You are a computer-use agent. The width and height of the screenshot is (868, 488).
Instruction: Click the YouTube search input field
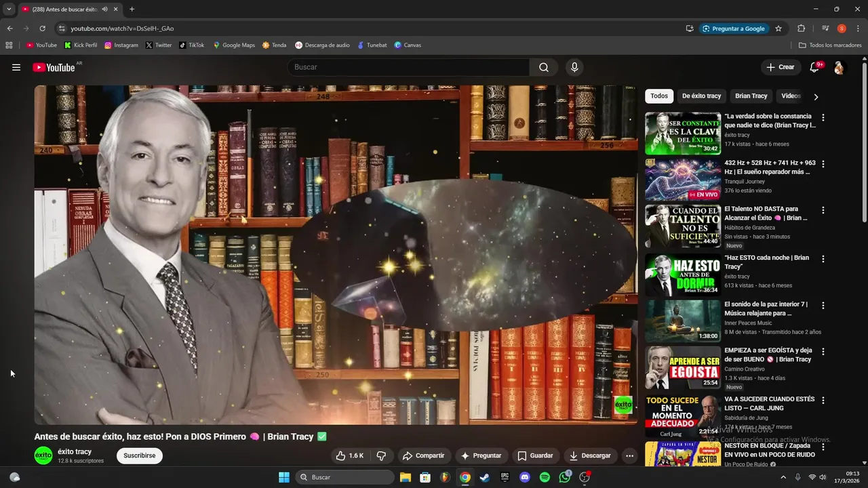(x=408, y=67)
